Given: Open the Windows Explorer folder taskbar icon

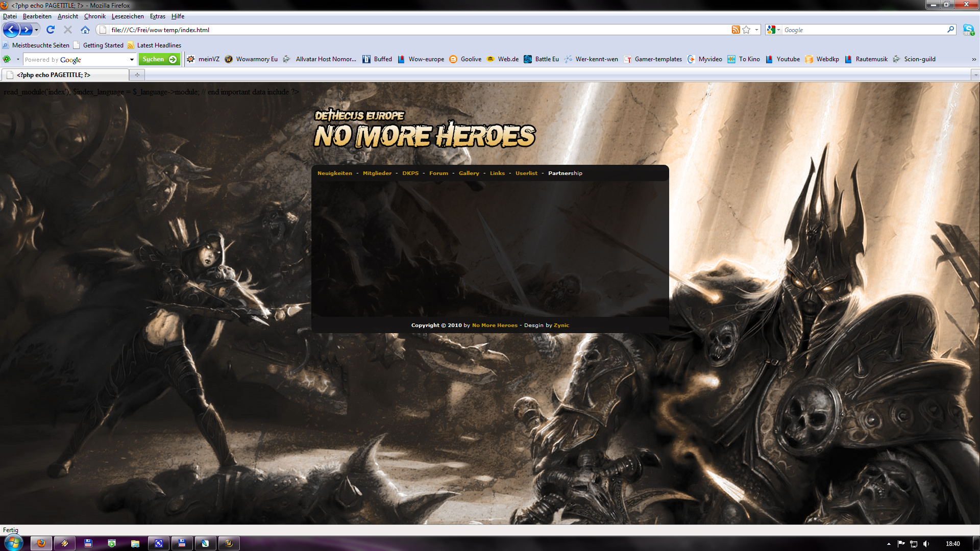Looking at the screenshot, I should tap(135, 543).
